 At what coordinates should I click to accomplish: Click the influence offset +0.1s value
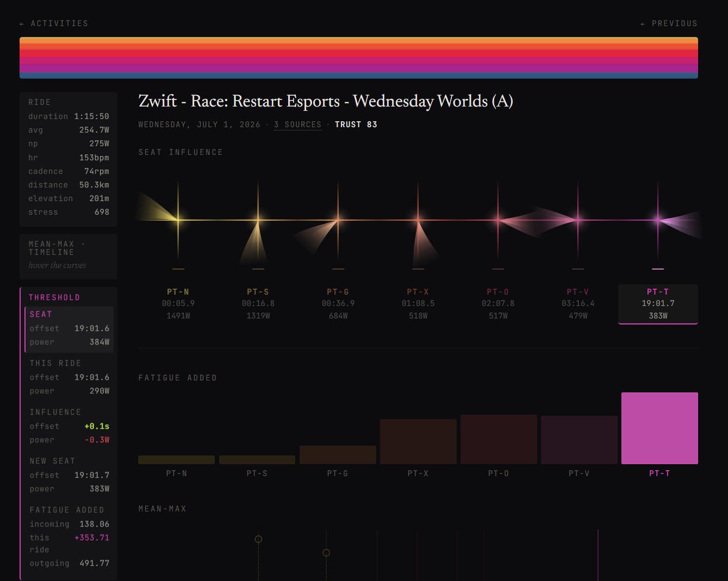point(97,426)
